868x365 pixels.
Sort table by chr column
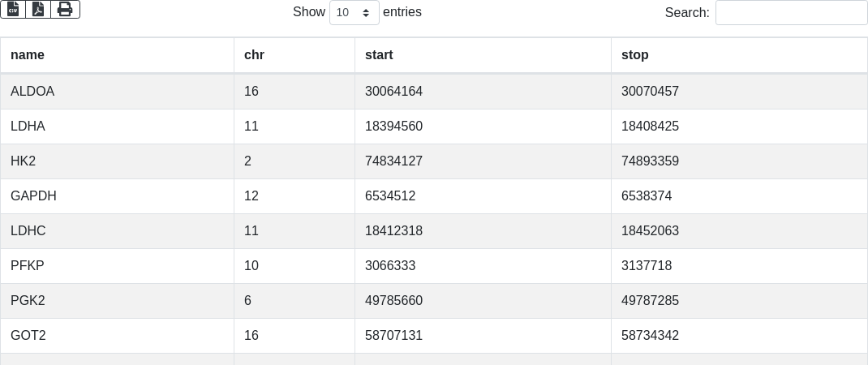[x=294, y=55]
